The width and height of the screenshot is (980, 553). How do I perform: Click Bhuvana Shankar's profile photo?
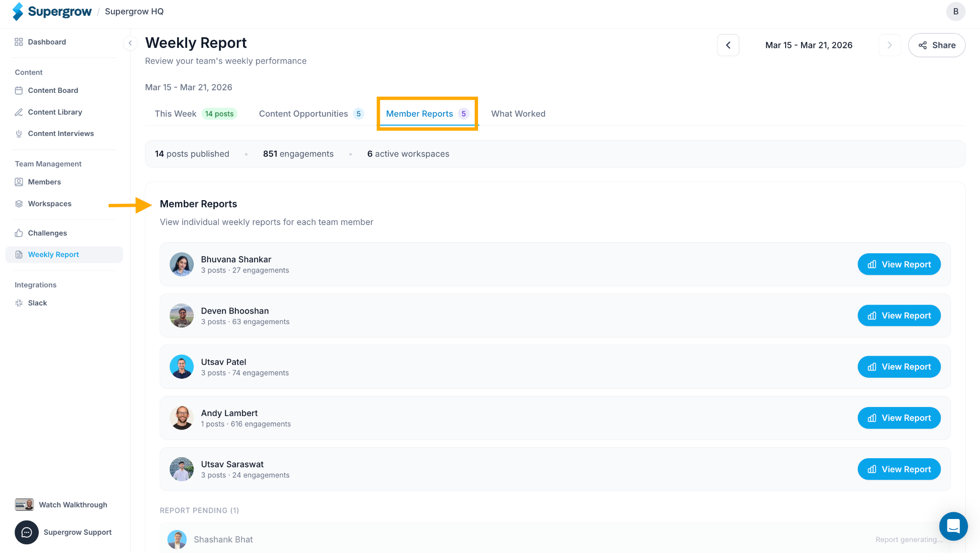coord(182,264)
